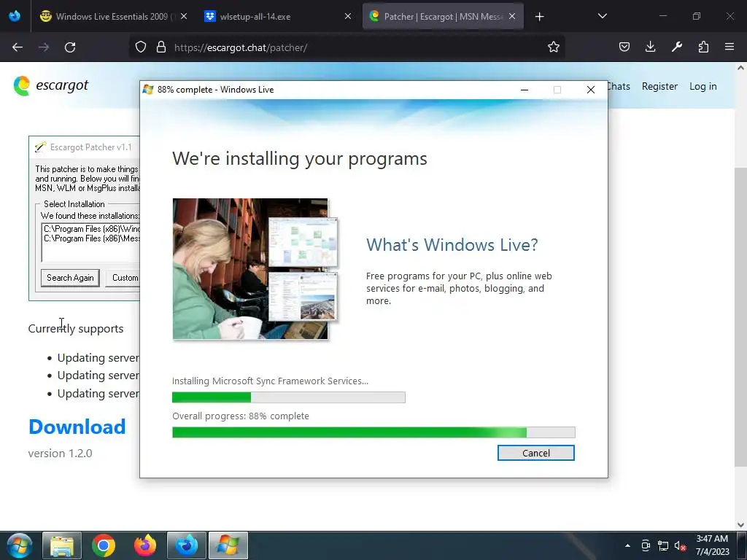
Task: Open Firefox from the taskbar
Action: [145, 545]
